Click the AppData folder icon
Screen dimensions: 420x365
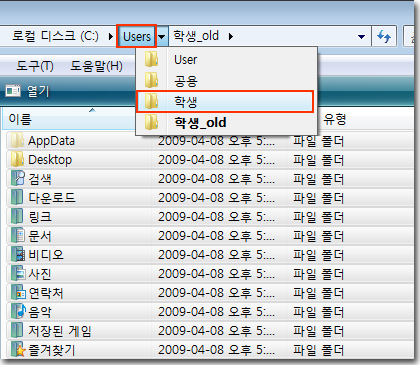coord(17,141)
